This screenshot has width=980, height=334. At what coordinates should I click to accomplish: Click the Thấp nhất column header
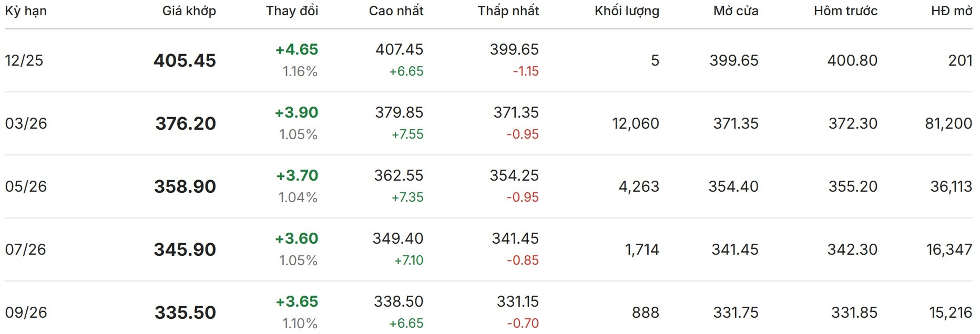[508, 11]
